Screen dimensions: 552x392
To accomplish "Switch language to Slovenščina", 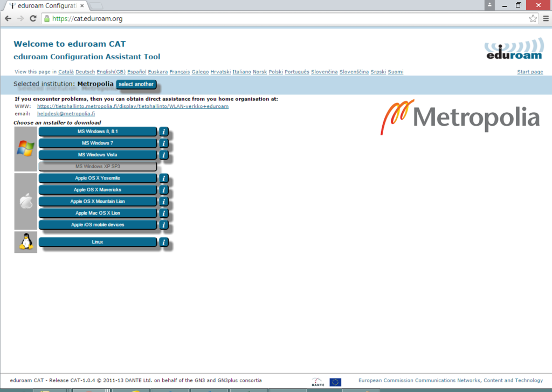I will coord(354,72).
